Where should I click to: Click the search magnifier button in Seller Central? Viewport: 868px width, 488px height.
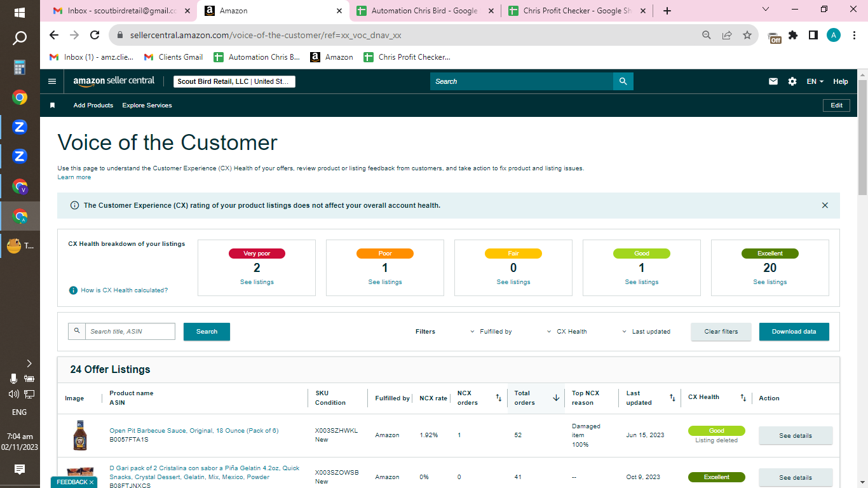(x=623, y=81)
